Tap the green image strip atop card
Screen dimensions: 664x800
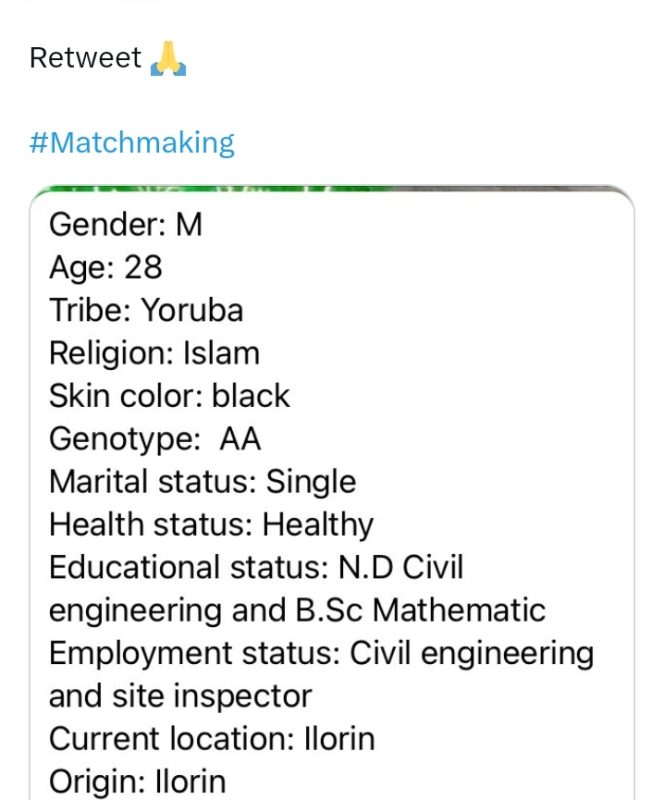coord(214,189)
